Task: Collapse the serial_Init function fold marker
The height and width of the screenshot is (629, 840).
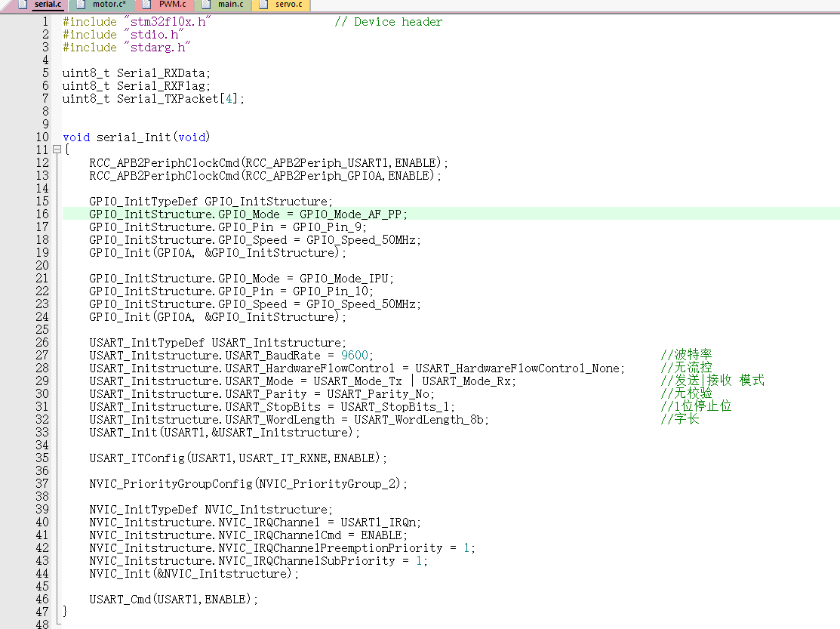Action: click(x=57, y=150)
